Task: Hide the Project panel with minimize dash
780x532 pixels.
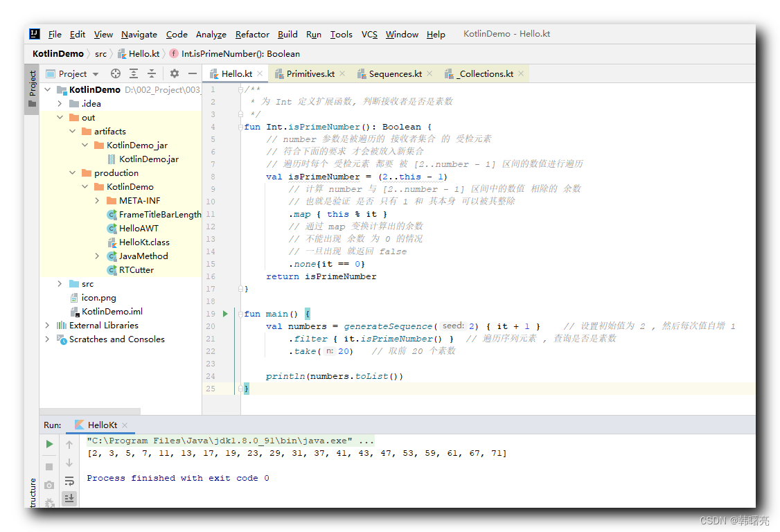Action: pyautogui.click(x=193, y=73)
